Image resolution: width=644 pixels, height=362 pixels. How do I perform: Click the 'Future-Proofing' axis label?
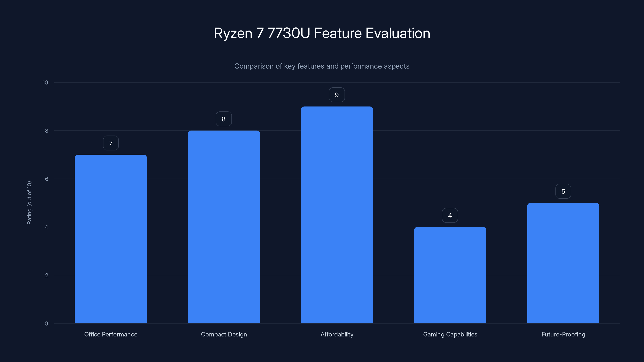coord(563,334)
